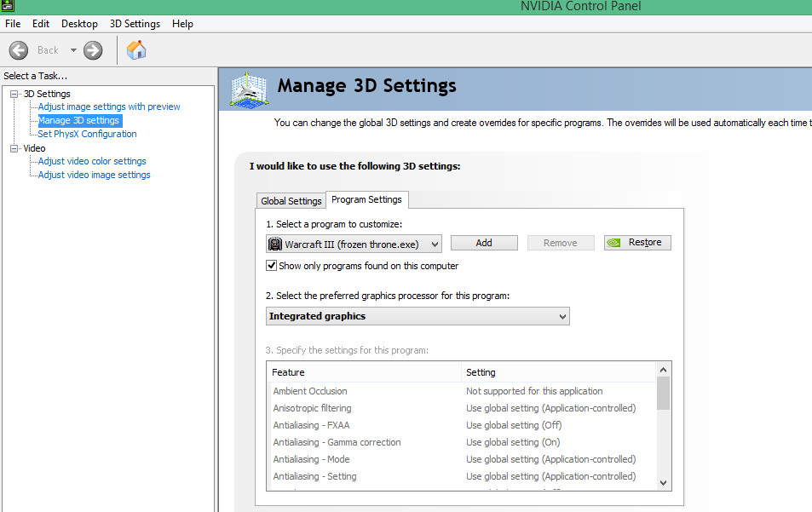Click the Back arrow button
Viewport: 812px width, 512px height.
point(19,50)
